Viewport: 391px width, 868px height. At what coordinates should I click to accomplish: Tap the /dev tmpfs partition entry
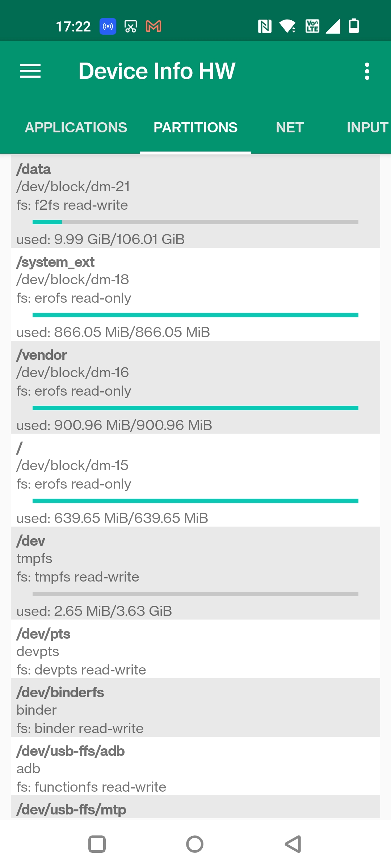(x=195, y=573)
